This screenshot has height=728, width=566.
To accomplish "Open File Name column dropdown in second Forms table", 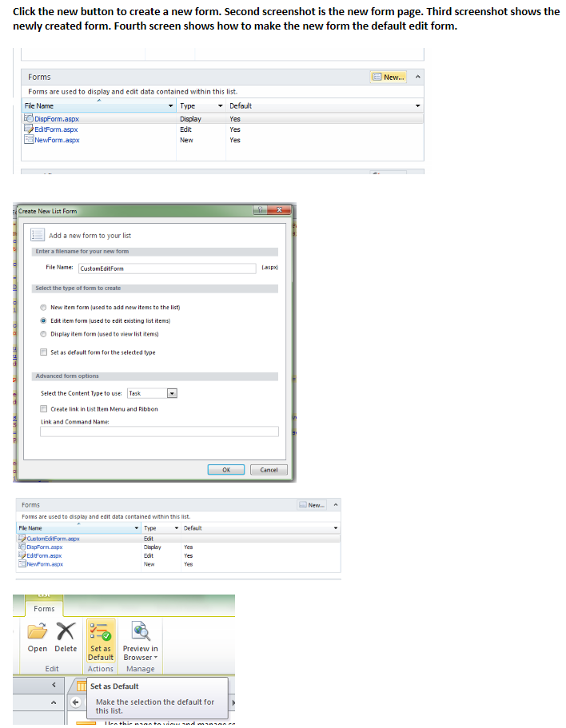I will point(137,528).
